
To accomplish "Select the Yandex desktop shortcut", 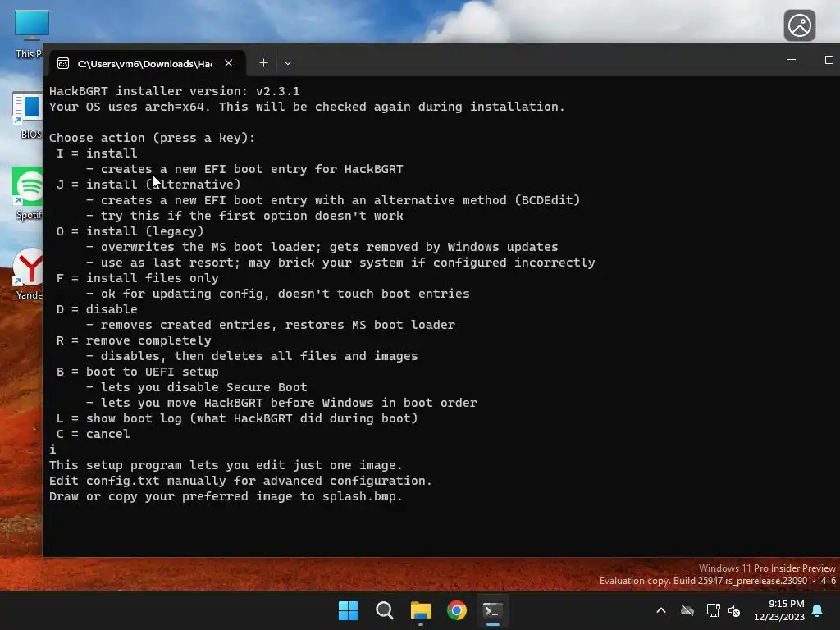I will pyautogui.click(x=28, y=274).
